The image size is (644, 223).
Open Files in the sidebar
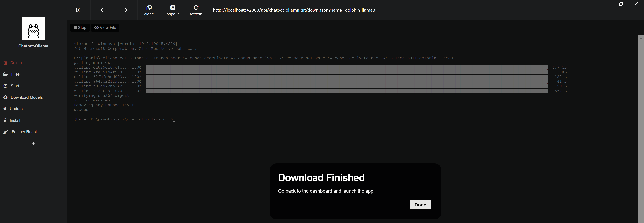pyautogui.click(x=33, y=74)
